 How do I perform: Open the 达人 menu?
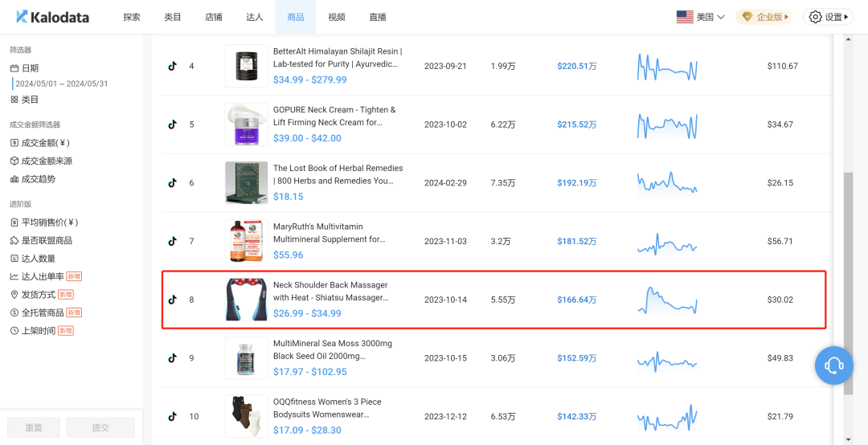tap(255, 17)
